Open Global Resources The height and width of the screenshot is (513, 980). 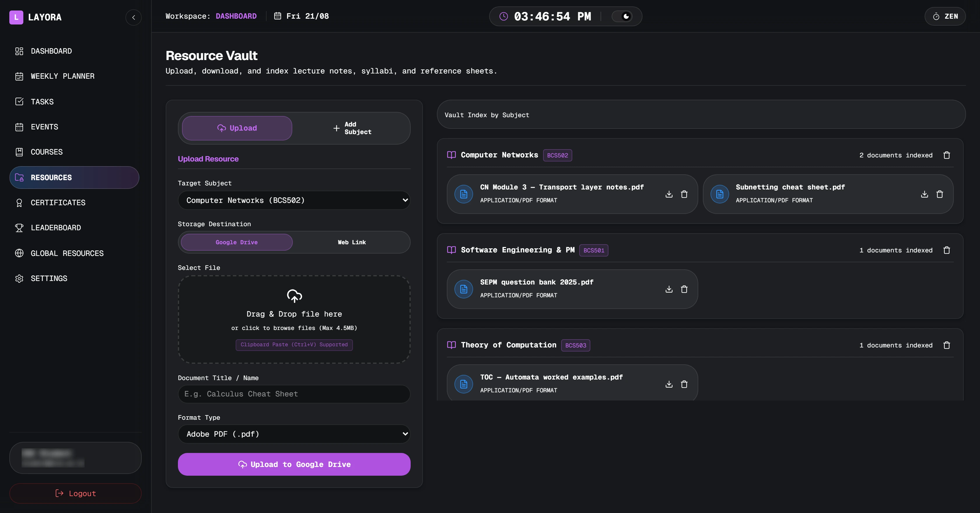[x=74, y=253]
